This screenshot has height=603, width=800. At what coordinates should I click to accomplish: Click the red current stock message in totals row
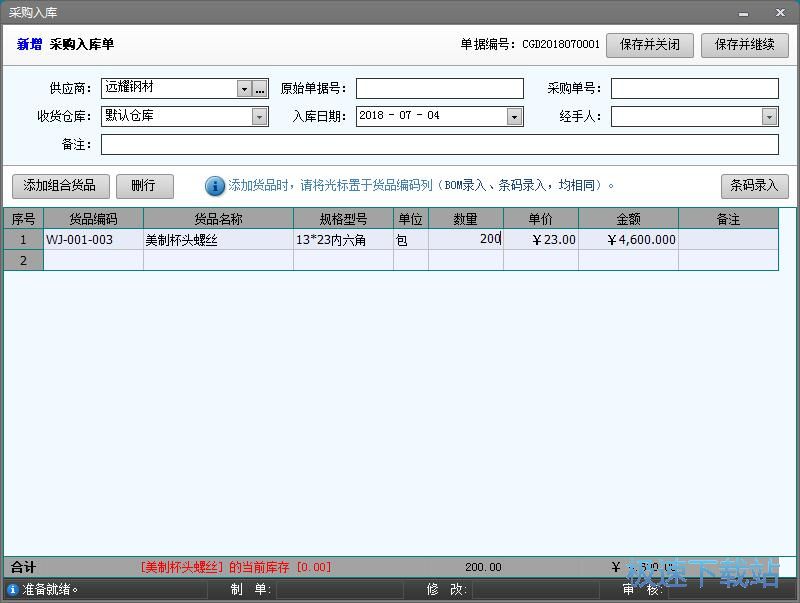(x=236, y=567)
